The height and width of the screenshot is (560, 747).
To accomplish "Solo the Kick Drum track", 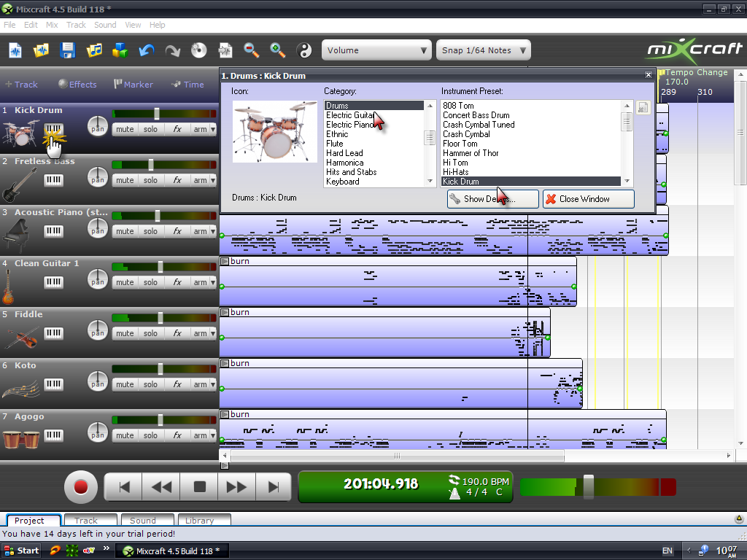I will tap(150, 129).
